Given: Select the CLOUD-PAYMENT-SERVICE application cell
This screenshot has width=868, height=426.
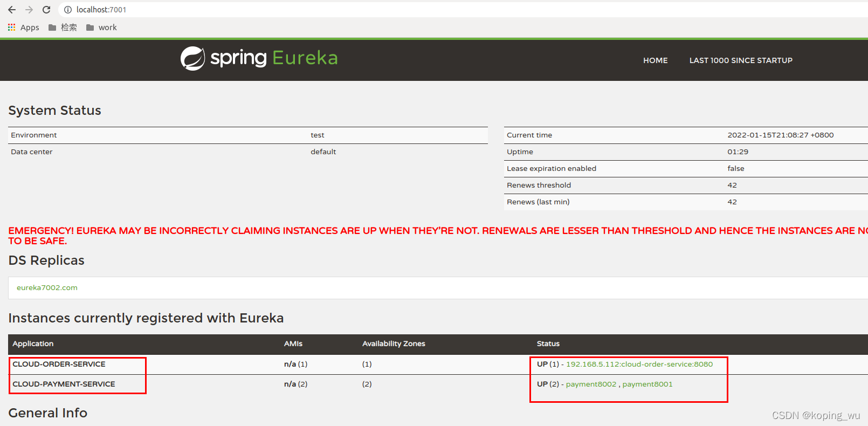Looking at the screenshot, I should click(64, 384).
